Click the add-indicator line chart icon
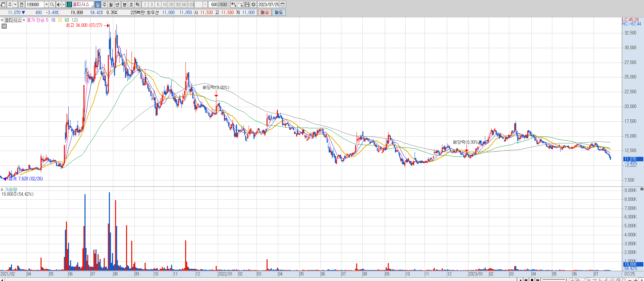Image resolution: width=644 pixels, height=281 pixels. tap(240, 4)
